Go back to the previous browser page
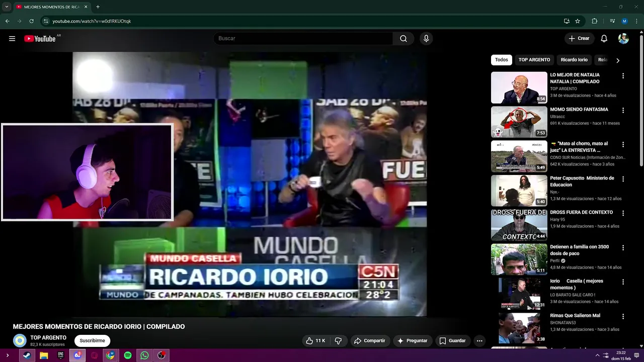 point(7,21)
